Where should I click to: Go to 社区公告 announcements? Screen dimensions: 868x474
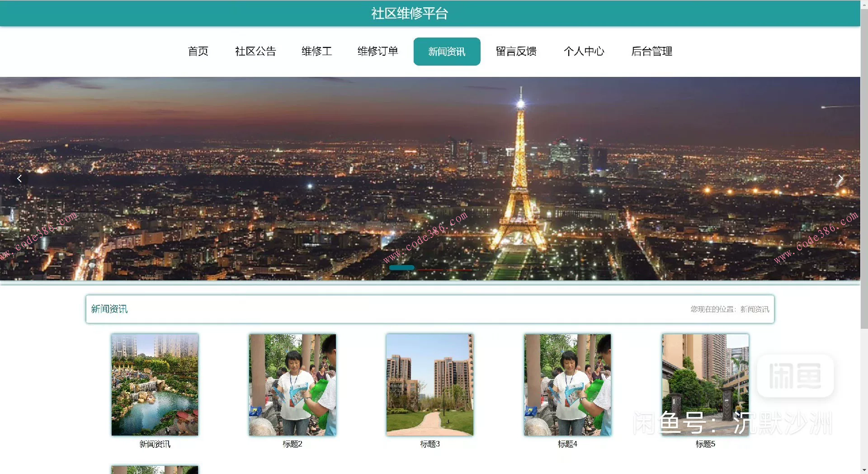tap(255, 52)
